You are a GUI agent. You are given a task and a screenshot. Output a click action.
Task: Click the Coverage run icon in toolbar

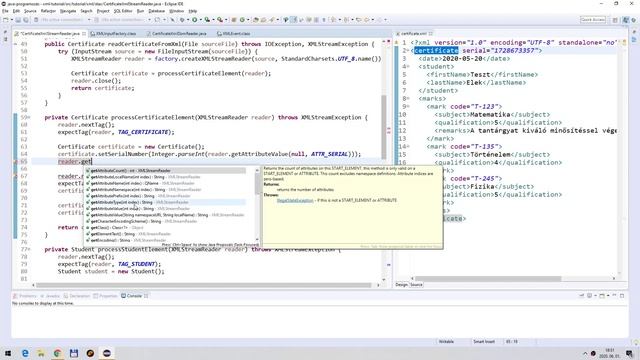(x=207, y=20)
